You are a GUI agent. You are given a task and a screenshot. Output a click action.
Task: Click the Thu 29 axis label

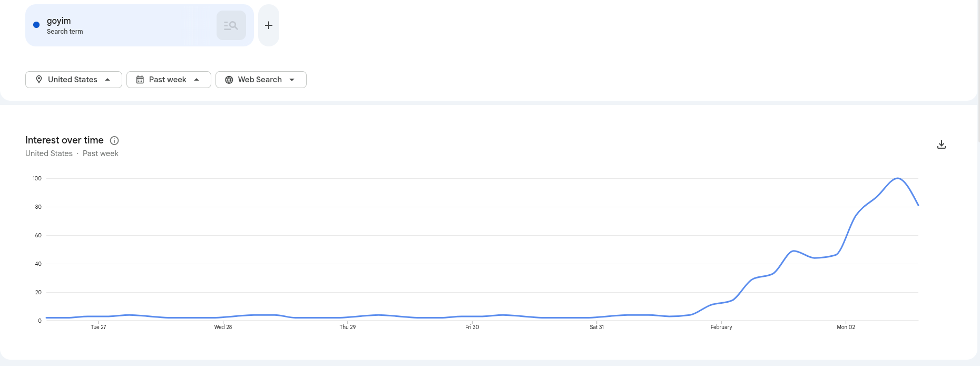pos(347,327)
